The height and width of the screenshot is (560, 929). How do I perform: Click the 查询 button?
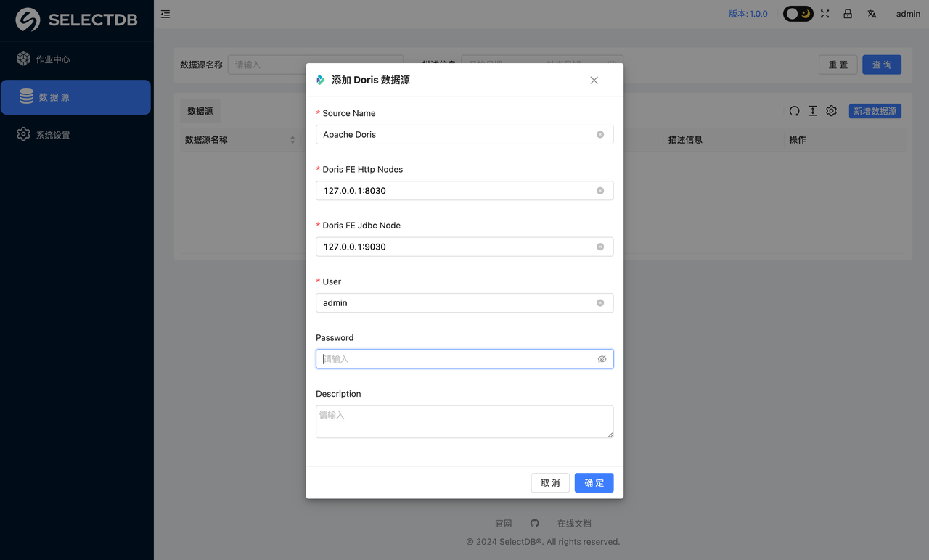pos(882,65)
